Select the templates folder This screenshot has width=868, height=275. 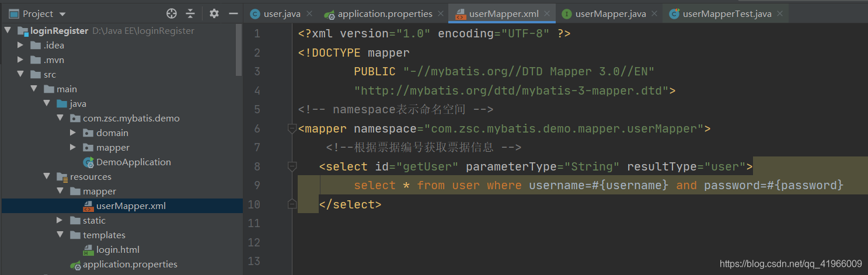(104, 235)
